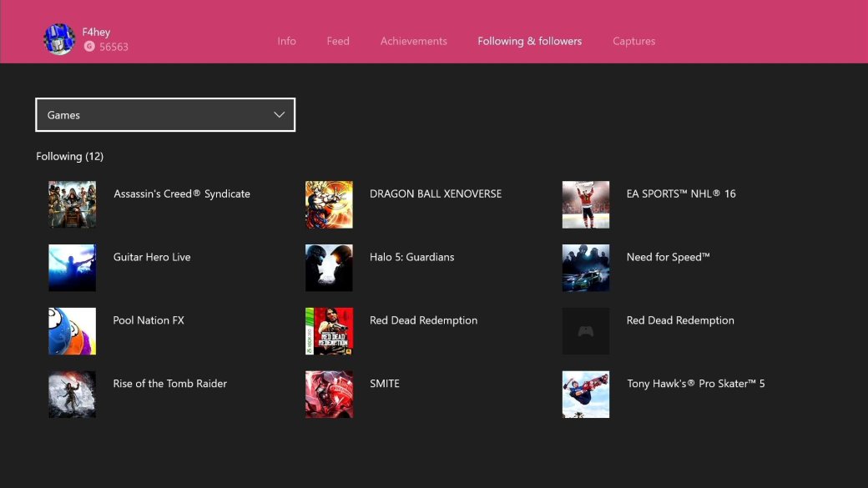Open Need for Speed cover art

(x=586, y=268)
